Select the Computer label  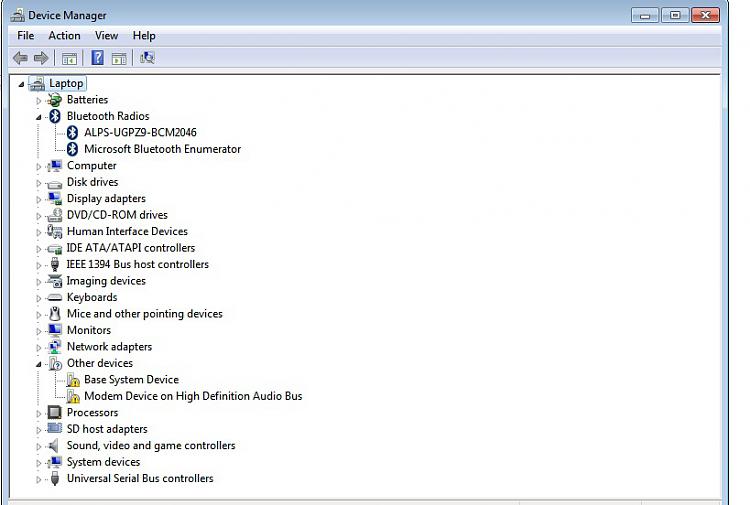point(91,165)
